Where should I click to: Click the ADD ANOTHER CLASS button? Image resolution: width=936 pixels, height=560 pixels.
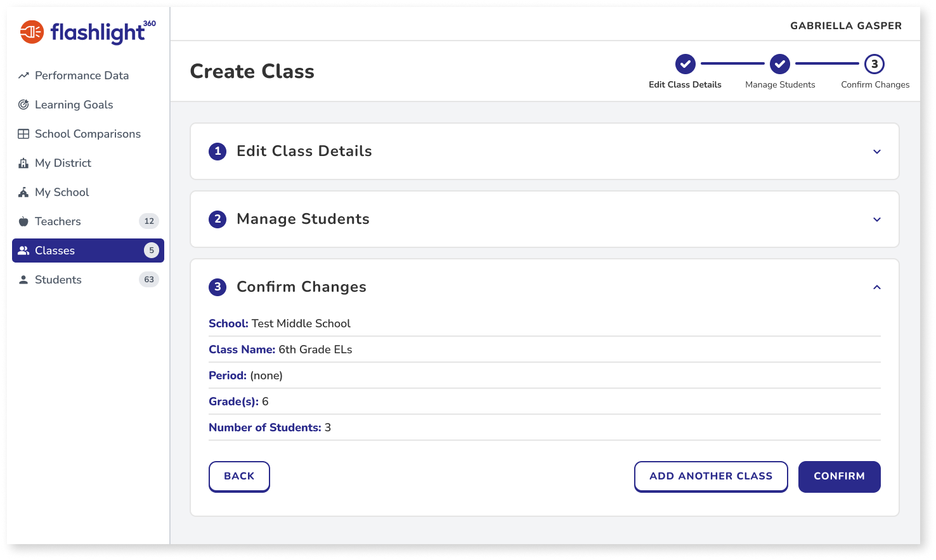[711, 476]
